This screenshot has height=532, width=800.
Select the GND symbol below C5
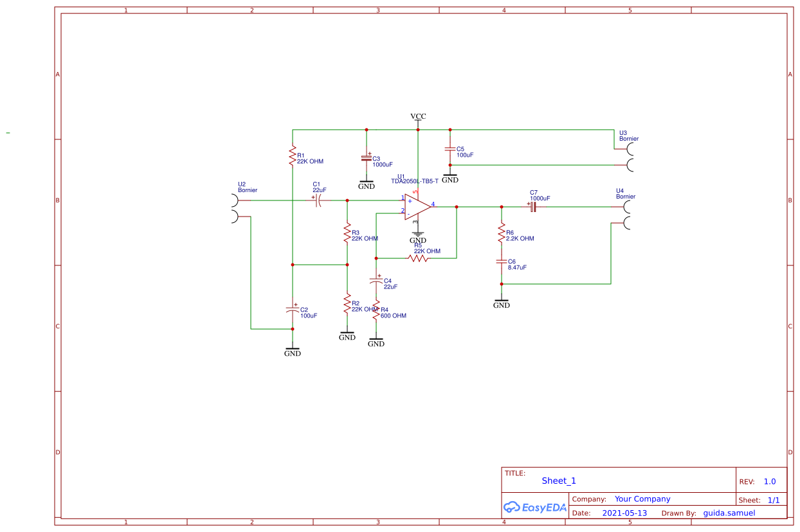pos(450,175)
